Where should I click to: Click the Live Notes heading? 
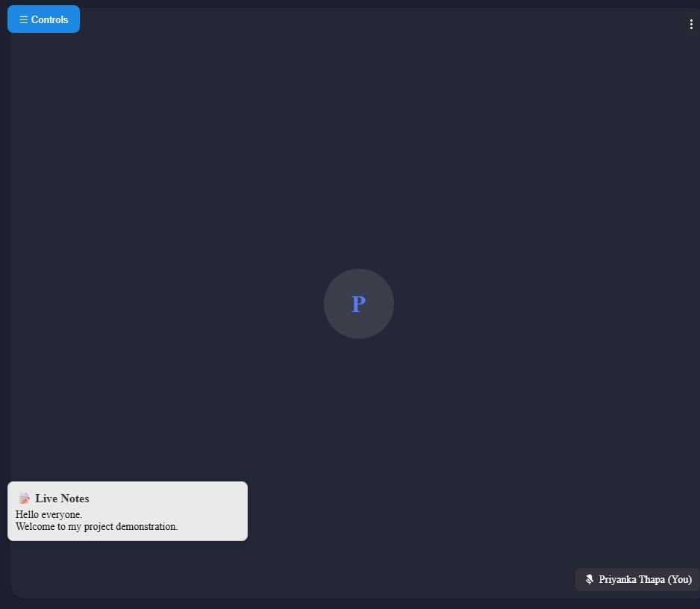click(62, 499)
